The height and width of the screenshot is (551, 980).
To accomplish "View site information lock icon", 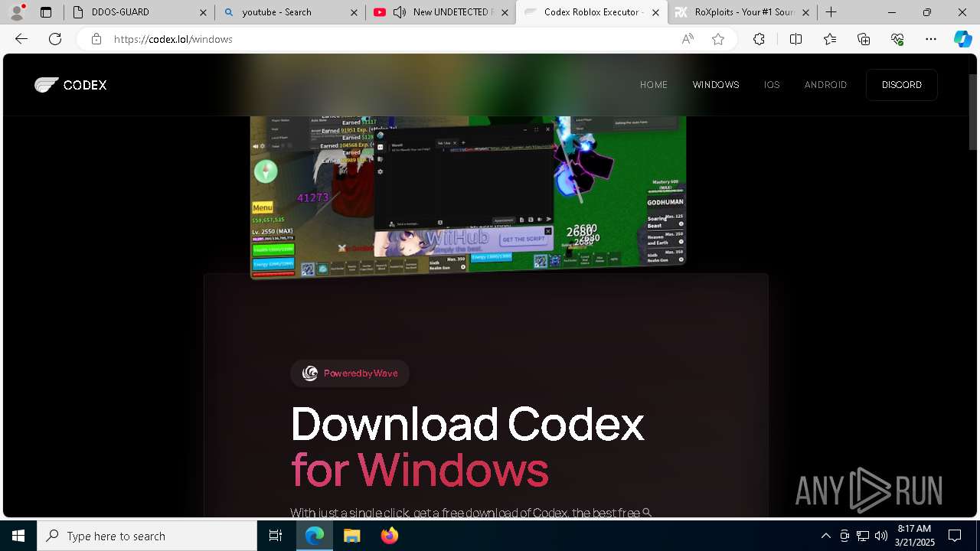I will pos(96,39).
